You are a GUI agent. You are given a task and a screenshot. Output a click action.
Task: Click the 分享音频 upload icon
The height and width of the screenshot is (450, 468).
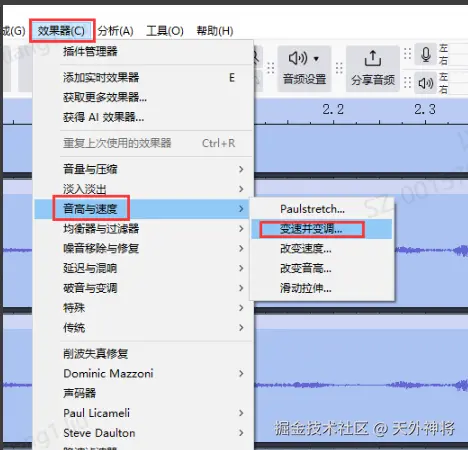coord(373,58)
